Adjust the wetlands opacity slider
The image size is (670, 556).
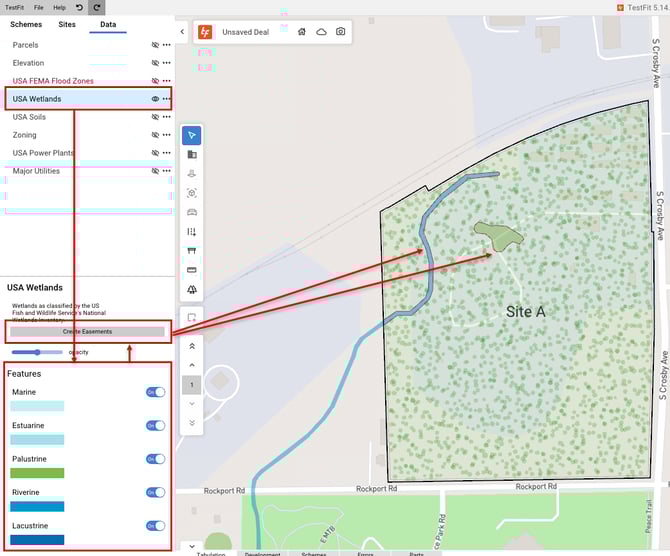[x=38, y=352]
